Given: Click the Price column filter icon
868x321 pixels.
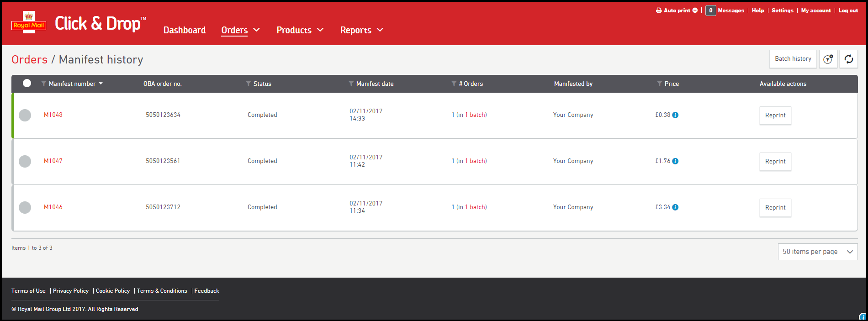Looking at the screenshot, I should [659, 84].
